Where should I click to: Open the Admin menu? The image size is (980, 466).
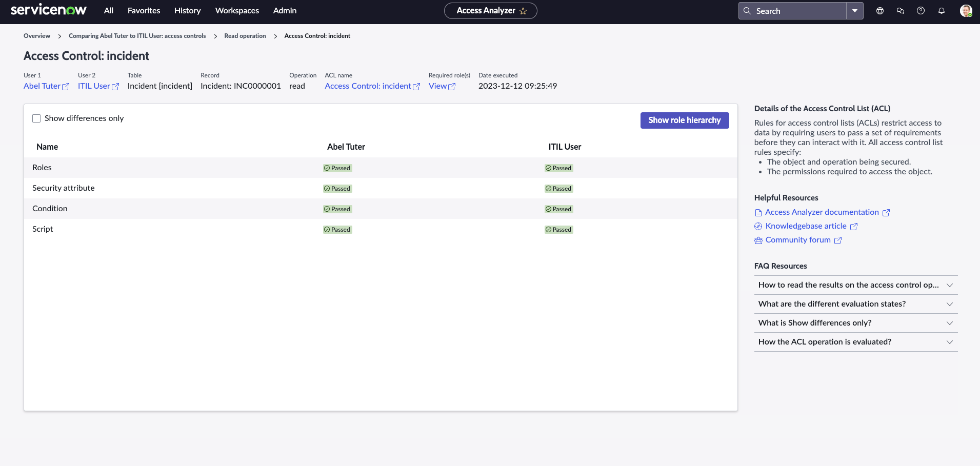pos(285,11)
